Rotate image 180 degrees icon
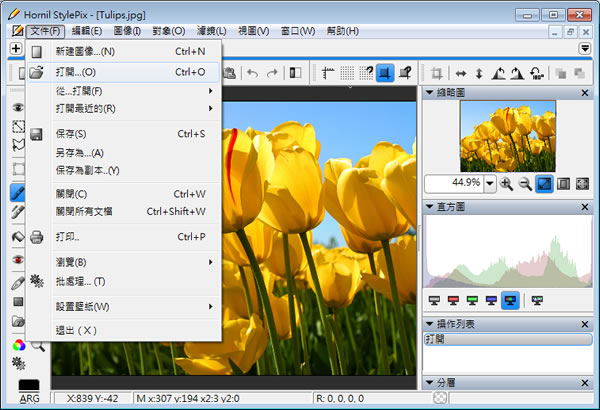This screenshot has width=600, height=410. coord(536,73)
